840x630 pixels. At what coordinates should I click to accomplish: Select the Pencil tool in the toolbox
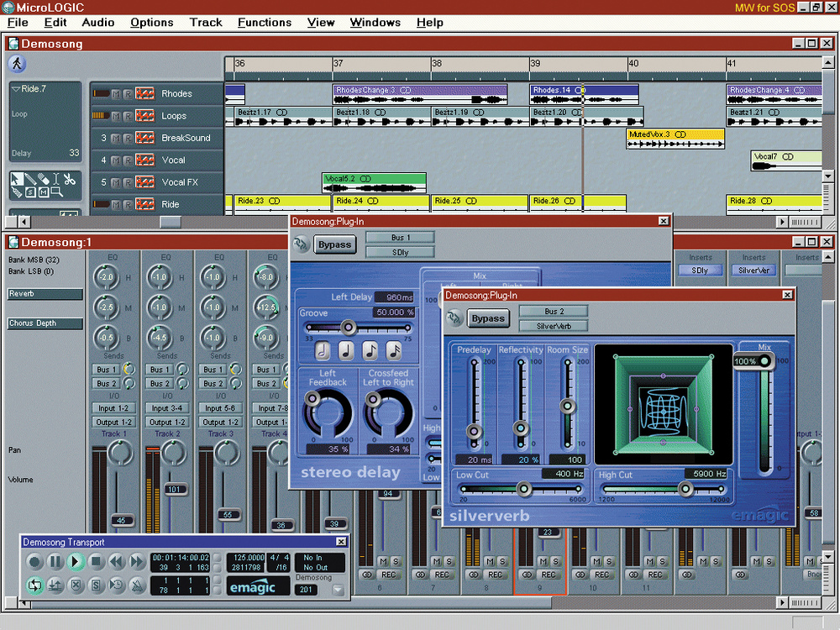point(31,179)
